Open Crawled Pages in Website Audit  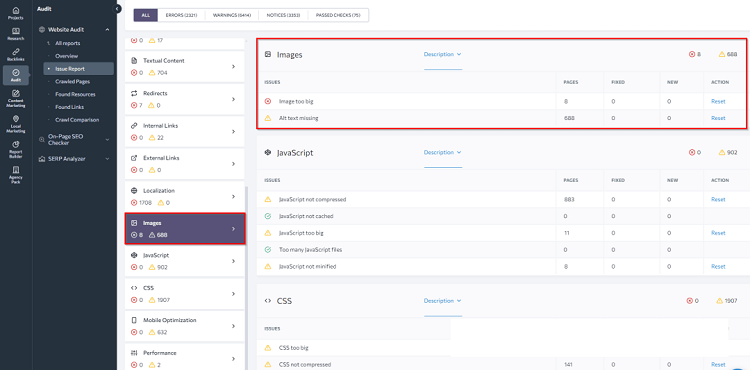(72, 82)
